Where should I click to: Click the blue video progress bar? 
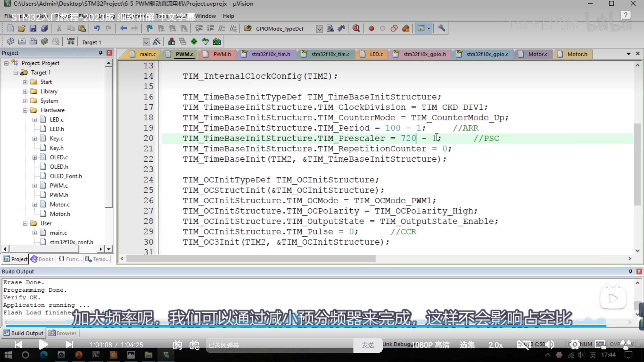click(302, 326)
